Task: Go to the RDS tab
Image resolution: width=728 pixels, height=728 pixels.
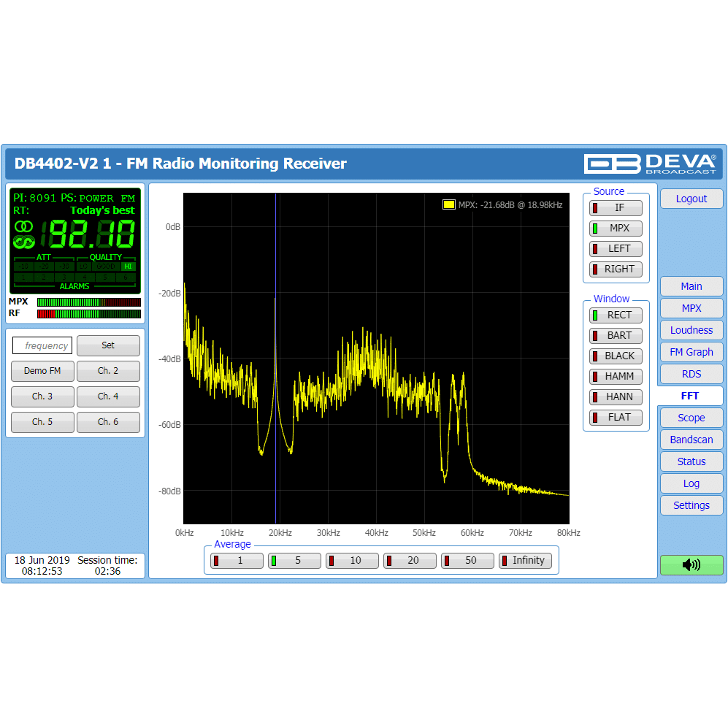Action: click(x=691, y=374)
